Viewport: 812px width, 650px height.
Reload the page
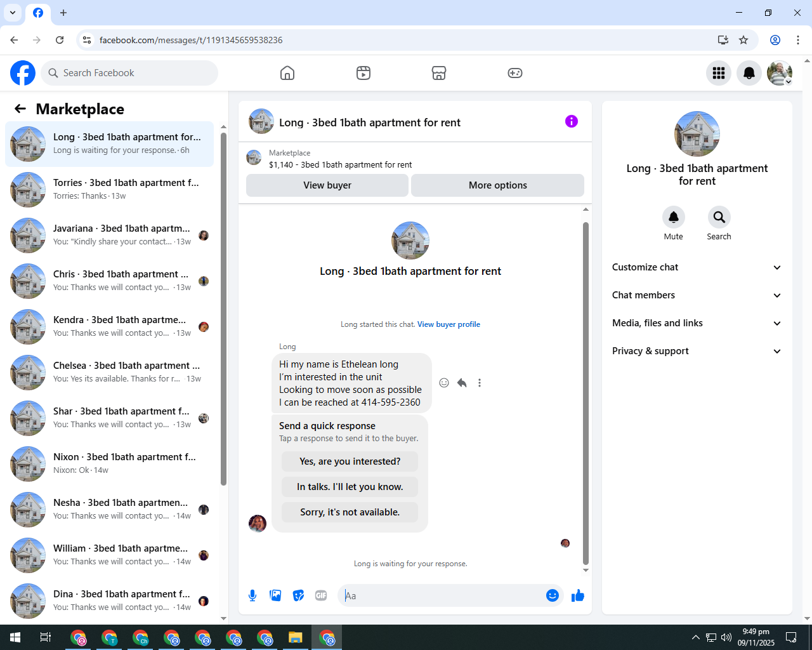pos(60,40)
